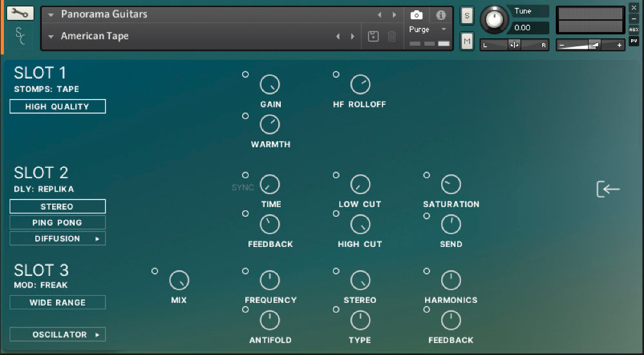
Task: Enable PING PONG delay mode
Action: point(57,223)
